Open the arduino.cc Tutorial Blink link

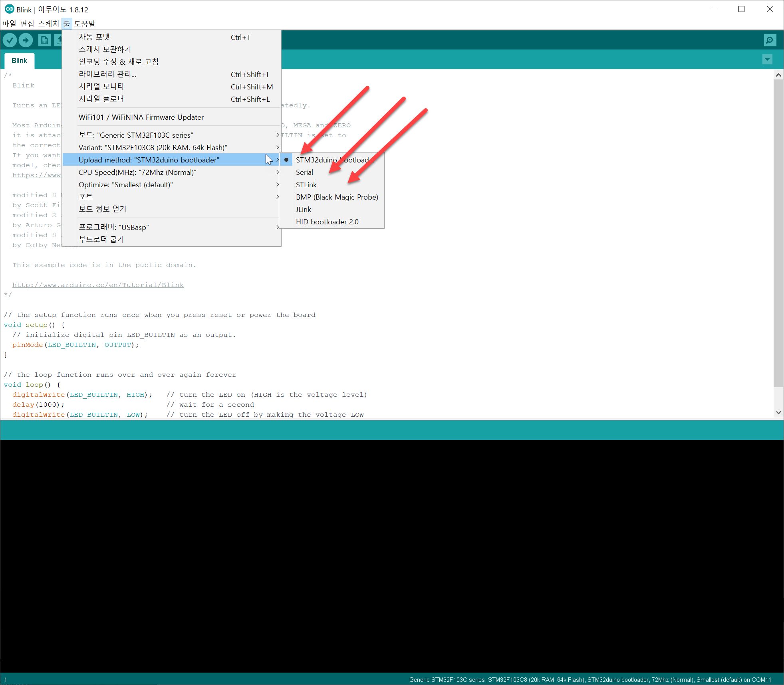[98, 285]
